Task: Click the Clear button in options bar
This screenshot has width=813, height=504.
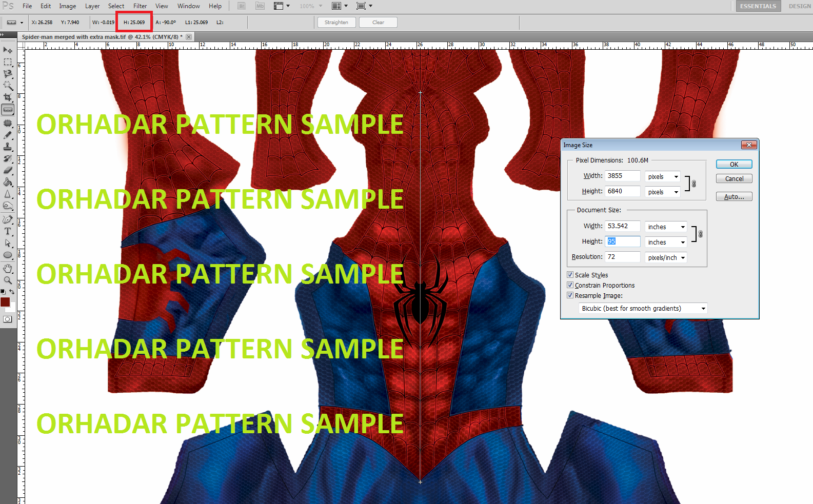Action: (x=379, y=22)
